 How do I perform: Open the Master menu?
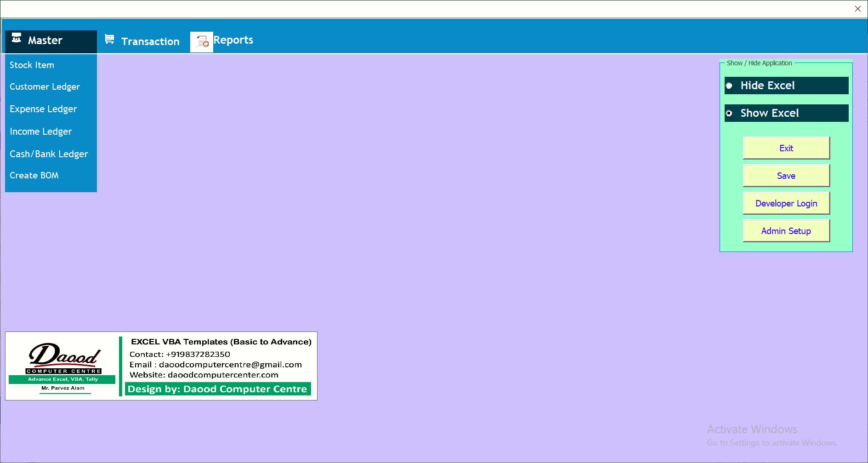[45, 40]
